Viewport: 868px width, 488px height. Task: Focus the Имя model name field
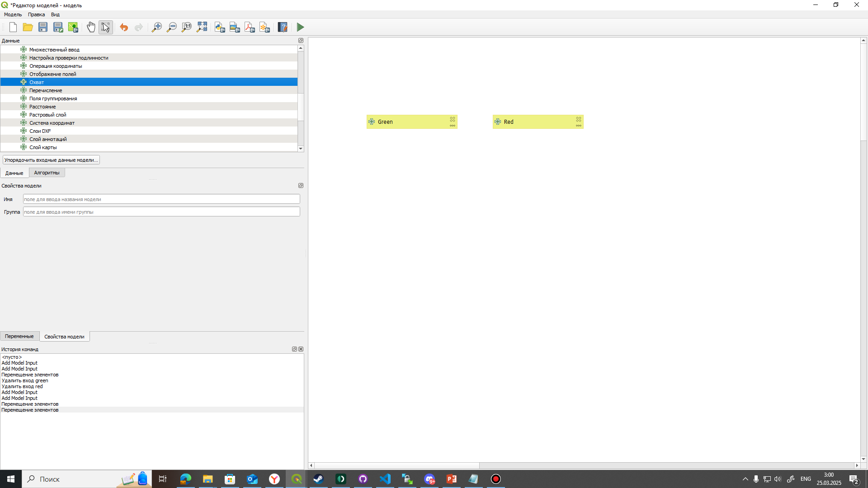pyautogui.click(x=161, y=199)
